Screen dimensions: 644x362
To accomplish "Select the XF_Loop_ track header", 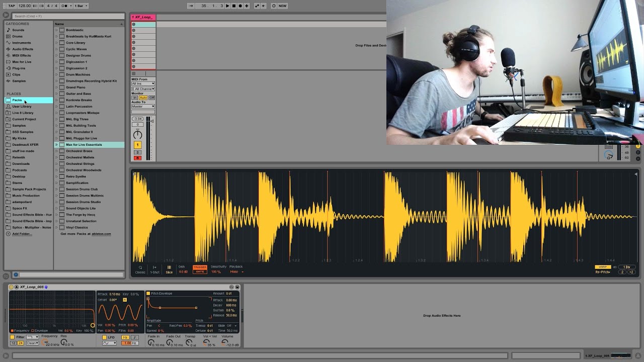I will [x=143, y=17].
